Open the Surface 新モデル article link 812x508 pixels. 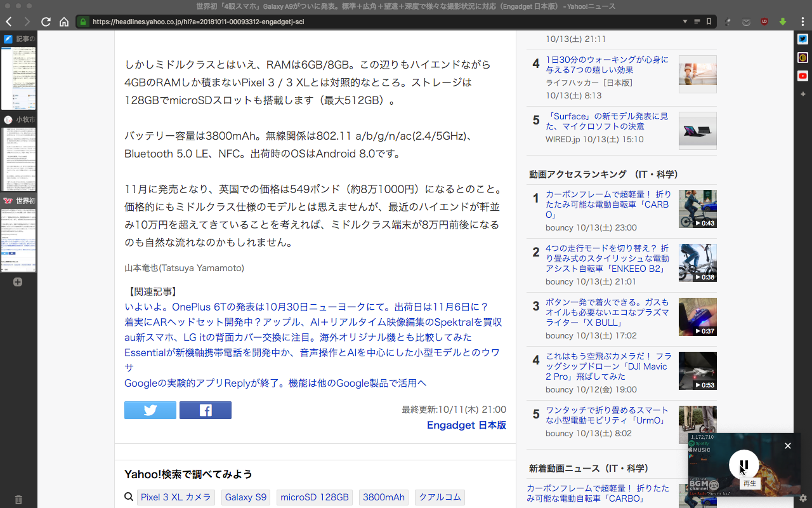click(x=607, y=121)
